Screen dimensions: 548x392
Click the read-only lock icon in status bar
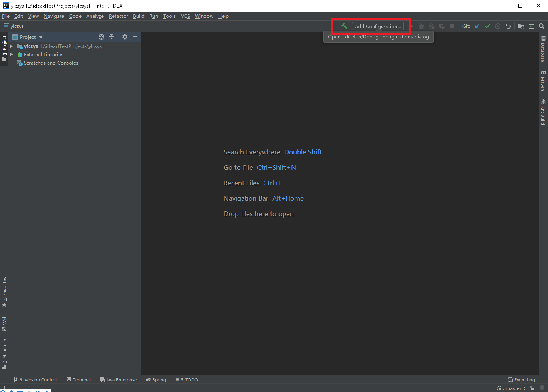pos(532,388)
